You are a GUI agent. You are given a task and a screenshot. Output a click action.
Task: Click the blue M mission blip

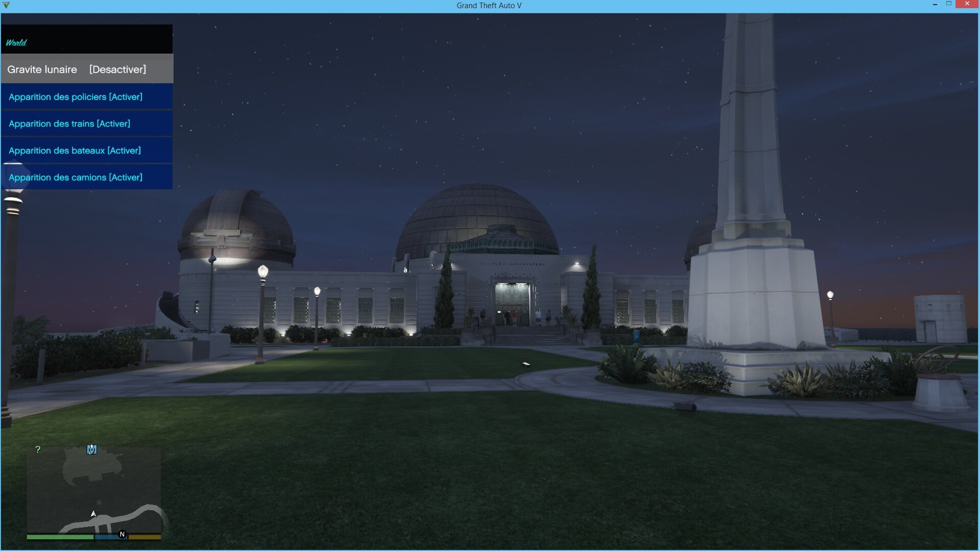pyautogui.click(x=92, y=449)
